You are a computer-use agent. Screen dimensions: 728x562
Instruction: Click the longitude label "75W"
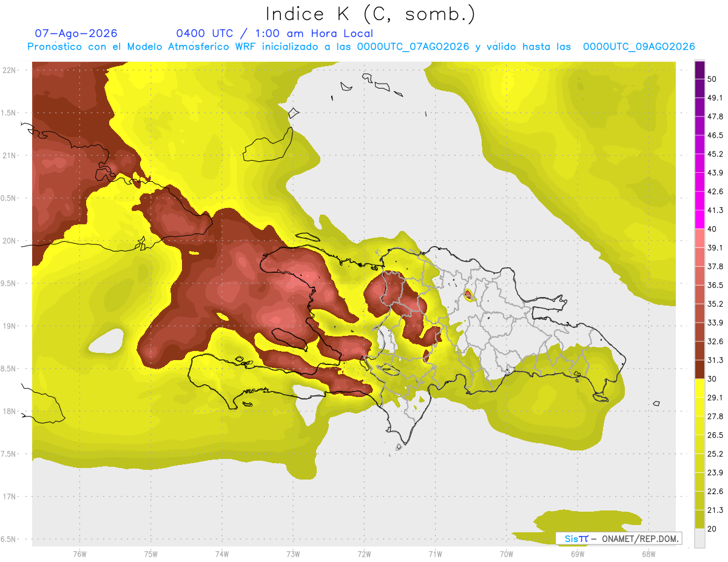coord(151,554)
